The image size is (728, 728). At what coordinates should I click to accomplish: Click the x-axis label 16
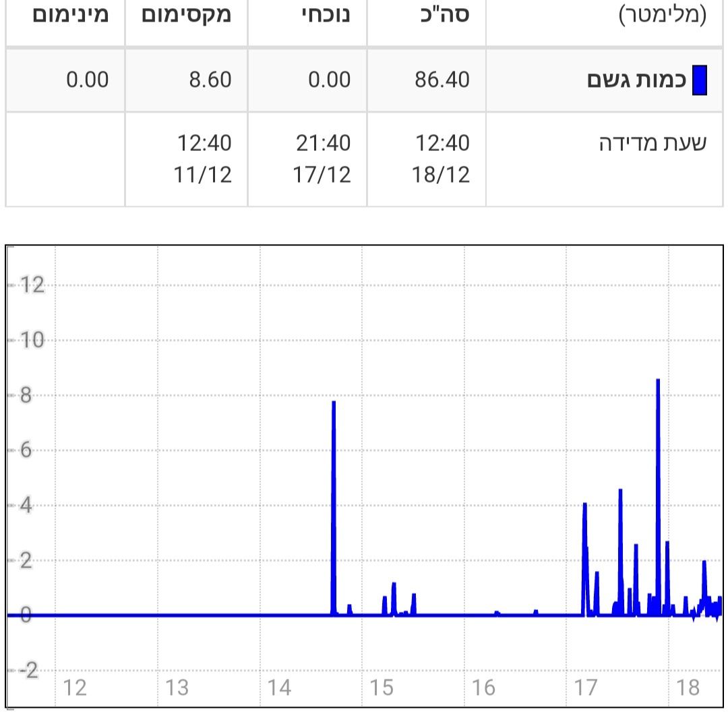tap(483, 688)
